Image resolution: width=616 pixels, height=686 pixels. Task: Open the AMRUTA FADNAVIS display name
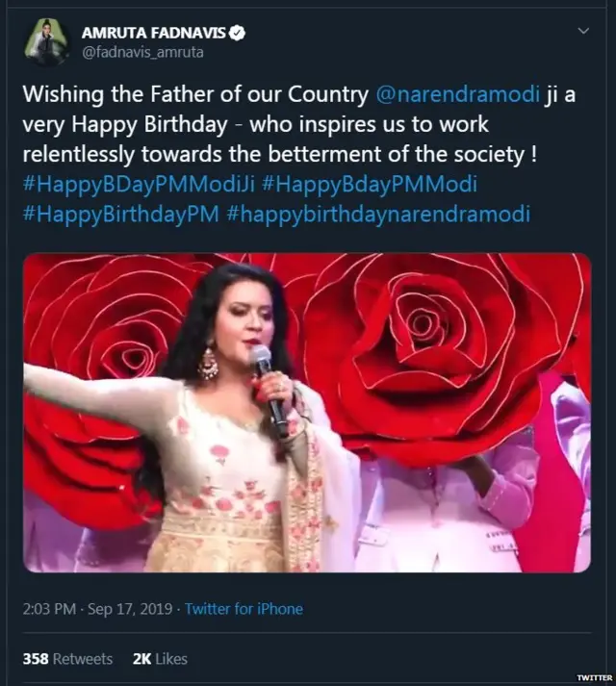(154, 34)
